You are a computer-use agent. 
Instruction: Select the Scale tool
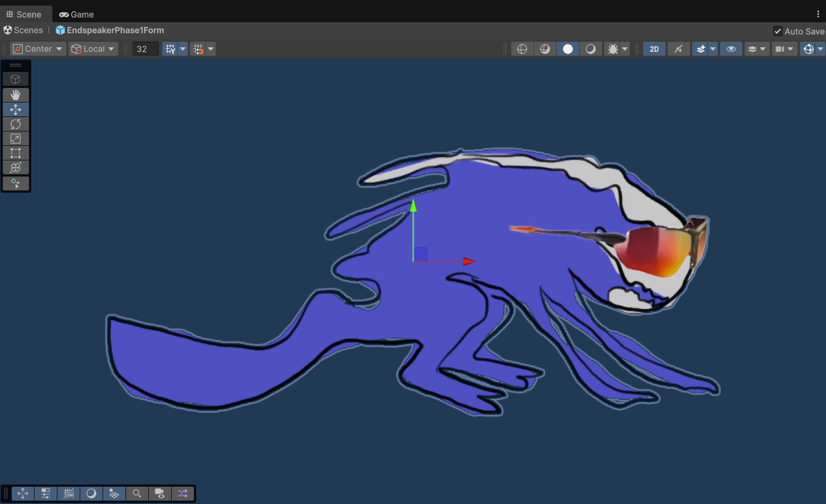coord(16,138)
